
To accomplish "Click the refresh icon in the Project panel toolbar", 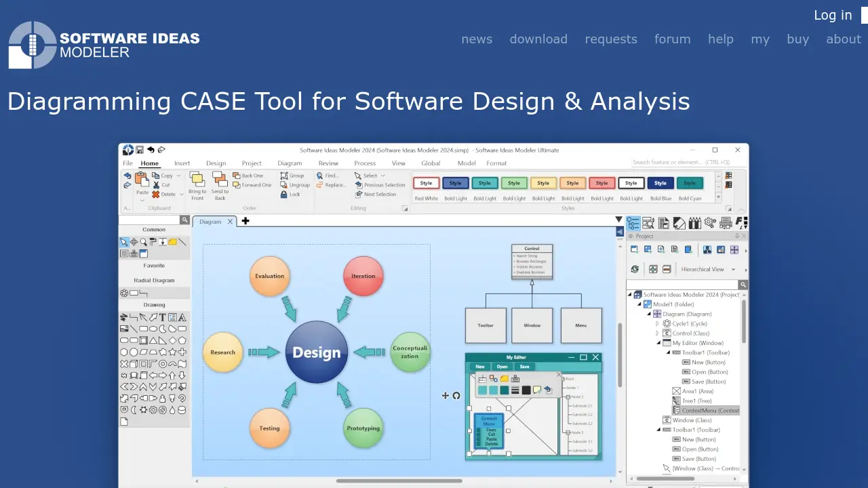I will coord(635,269).
